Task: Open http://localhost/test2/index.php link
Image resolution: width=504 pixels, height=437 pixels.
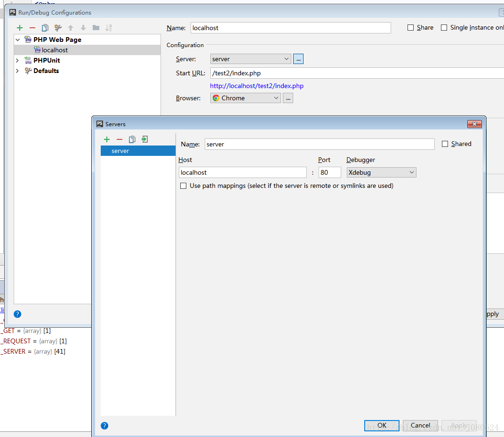Action: (256, 86)
